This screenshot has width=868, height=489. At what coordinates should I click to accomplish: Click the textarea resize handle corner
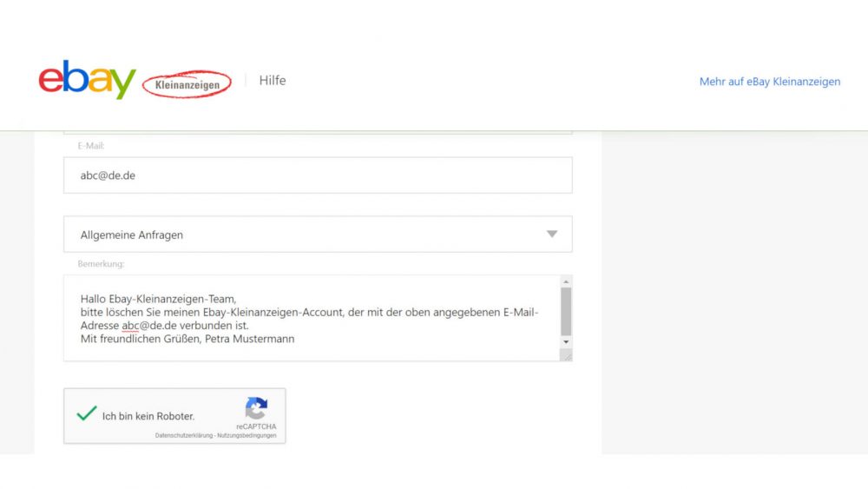coord(566,355)
